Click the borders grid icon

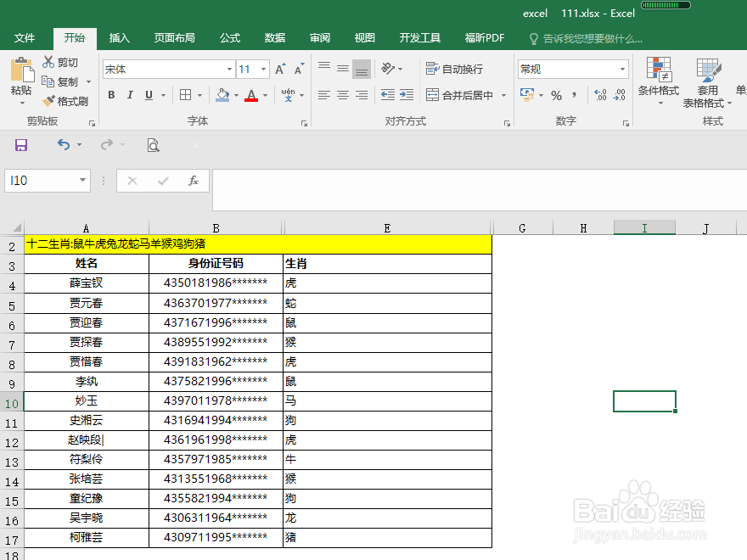pos(185,95)
